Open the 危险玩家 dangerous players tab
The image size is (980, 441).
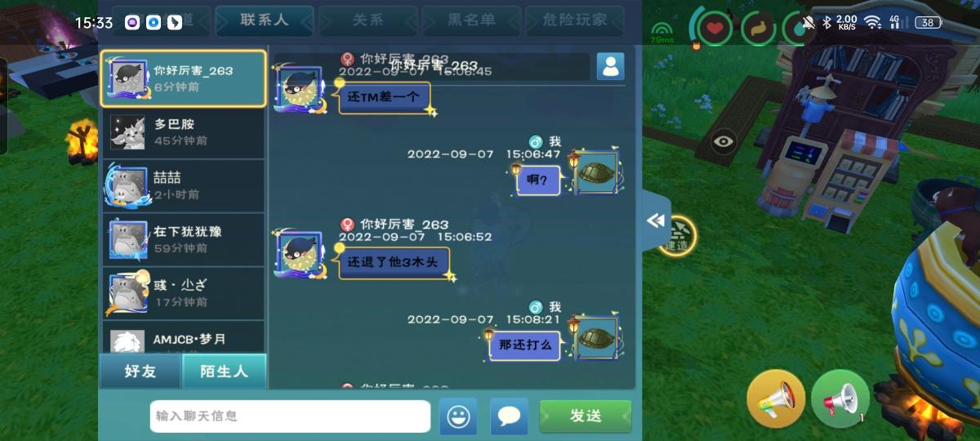(575, 20)
